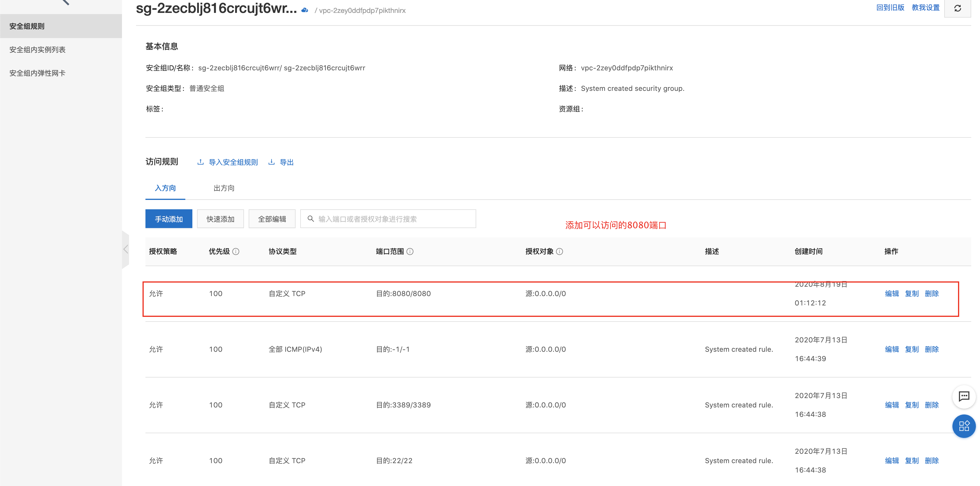Click the cloud icon beside security group name
The height and width of the screenshot is (486, 980).
click(x=304, y=10)
